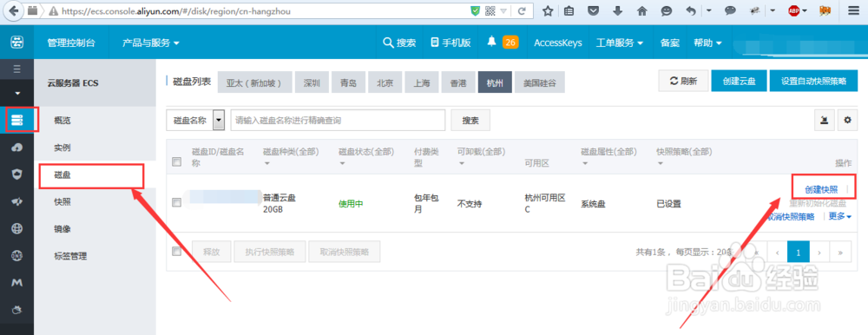
Task: Click the 设置自动快照策略 button
Action: [x=814, y=81]
